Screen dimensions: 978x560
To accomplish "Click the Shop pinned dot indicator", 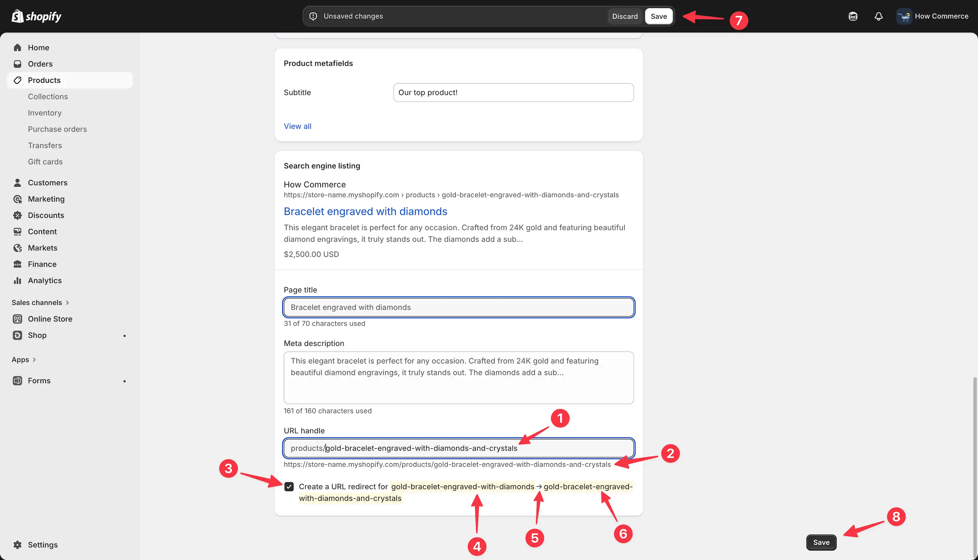I will click(124, 336).
